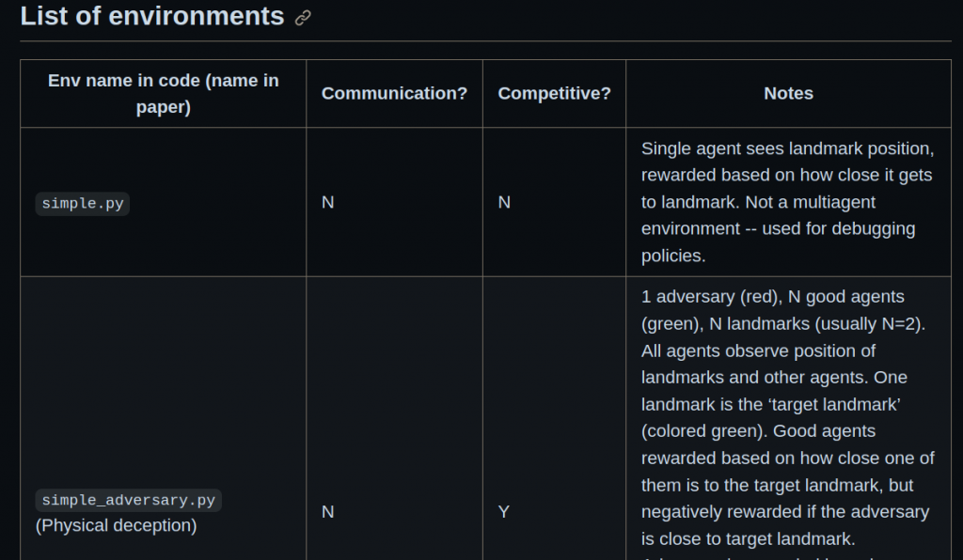Click 'Single agent sees landmark position' line
Viewport: 963px width, 560px height.
coord(787,148)
